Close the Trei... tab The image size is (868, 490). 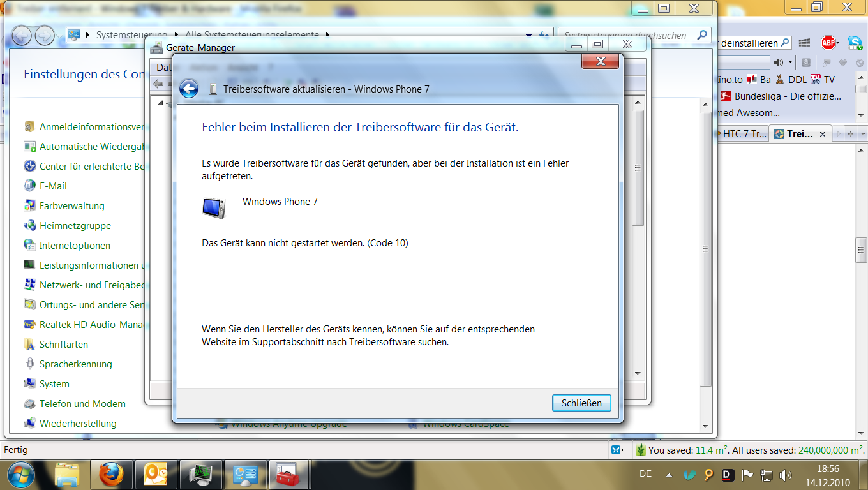(823, 134)
